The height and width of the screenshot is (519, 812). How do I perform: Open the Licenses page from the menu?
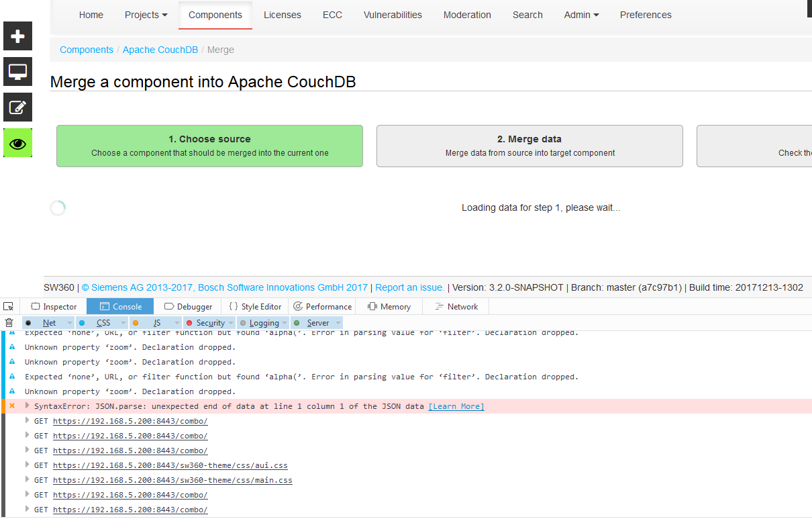pyautogui.click(x=282, y=14)
